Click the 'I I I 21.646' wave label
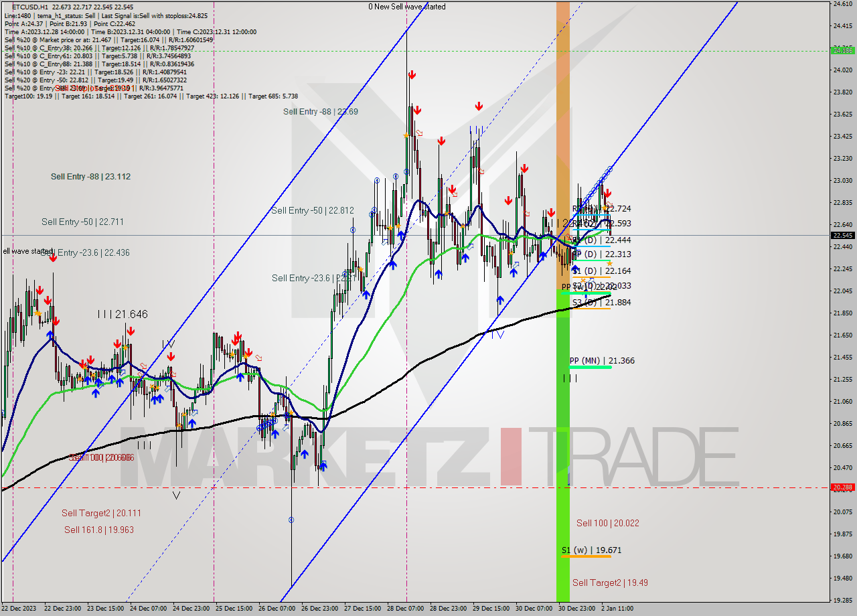857x616 pixels. (x=123, y=314)
